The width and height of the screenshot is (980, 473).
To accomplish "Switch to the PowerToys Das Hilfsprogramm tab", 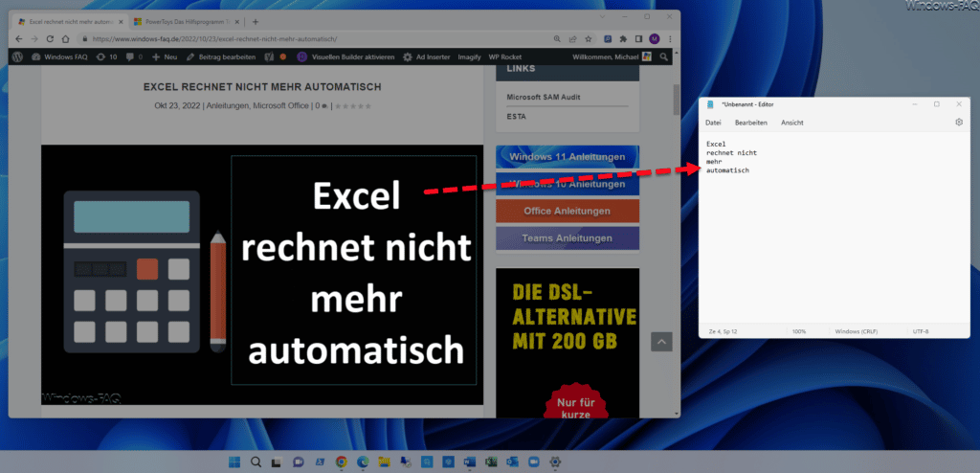I will 185,21.
